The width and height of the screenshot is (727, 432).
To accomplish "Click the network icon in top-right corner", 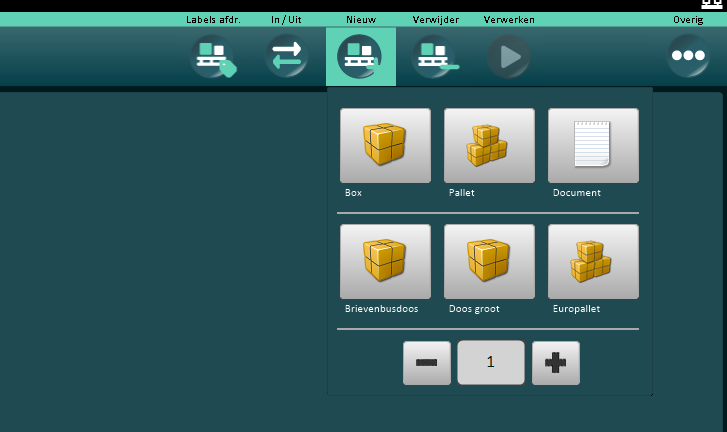I will pyautogui.click(x=712, y=5).
